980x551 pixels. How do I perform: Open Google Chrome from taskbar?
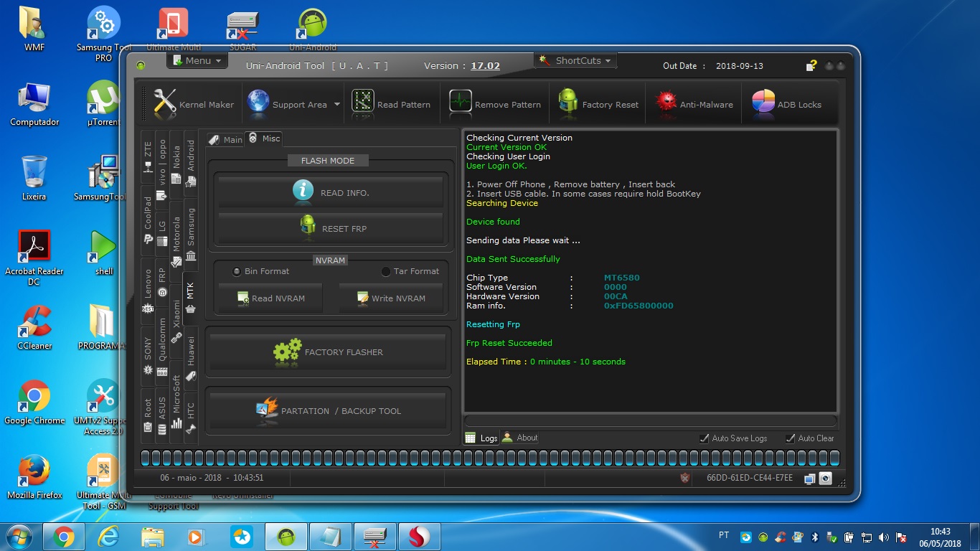pos(63,537)
